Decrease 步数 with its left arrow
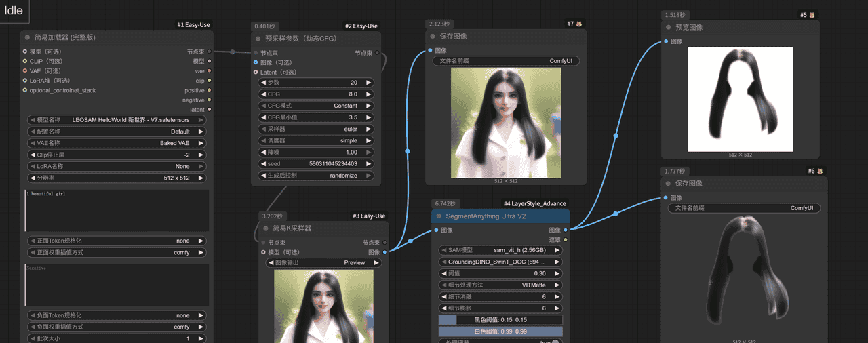Viewport: 868px width, 343px height. tap(264, 83)
